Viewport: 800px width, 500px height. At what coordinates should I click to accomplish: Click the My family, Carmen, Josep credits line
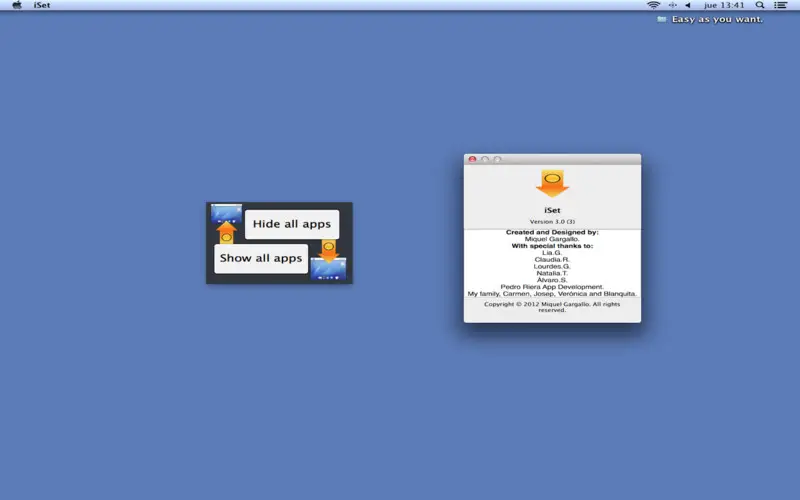(x=552, y=294)
